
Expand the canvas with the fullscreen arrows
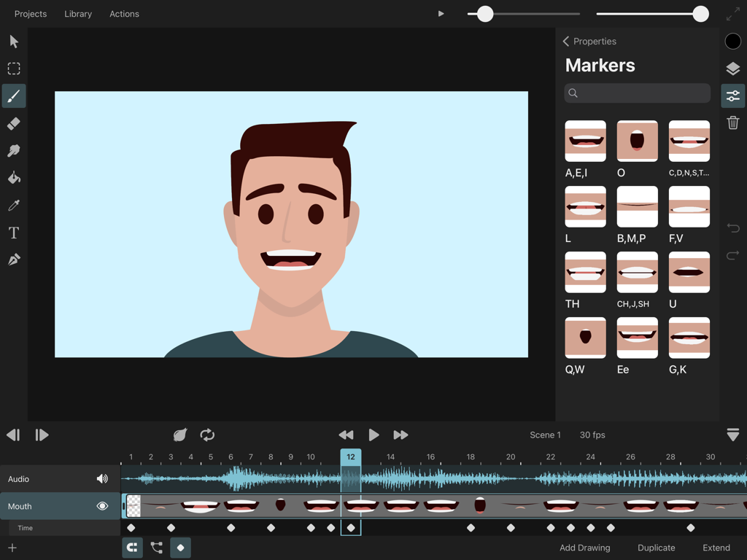click(x=732, y=14)
